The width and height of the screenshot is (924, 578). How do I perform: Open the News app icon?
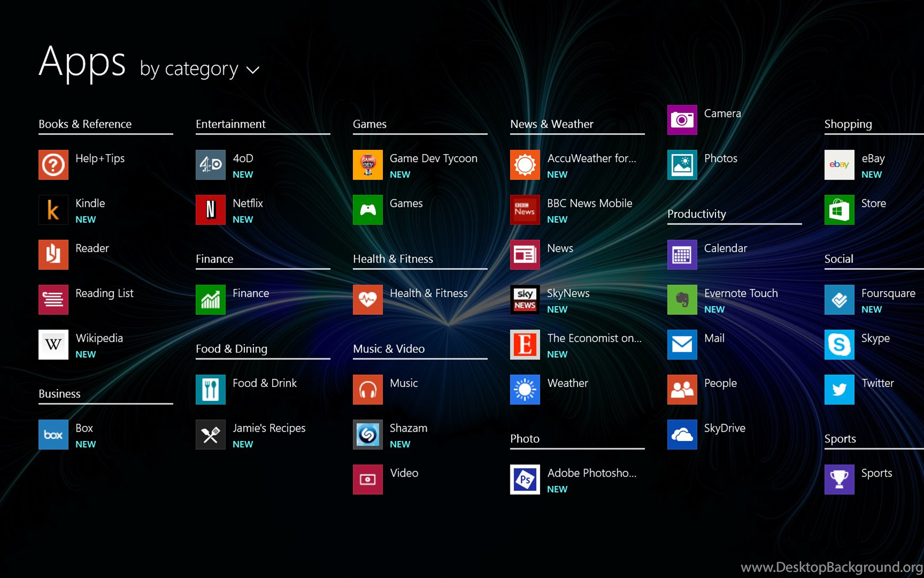tap(525, 254)
